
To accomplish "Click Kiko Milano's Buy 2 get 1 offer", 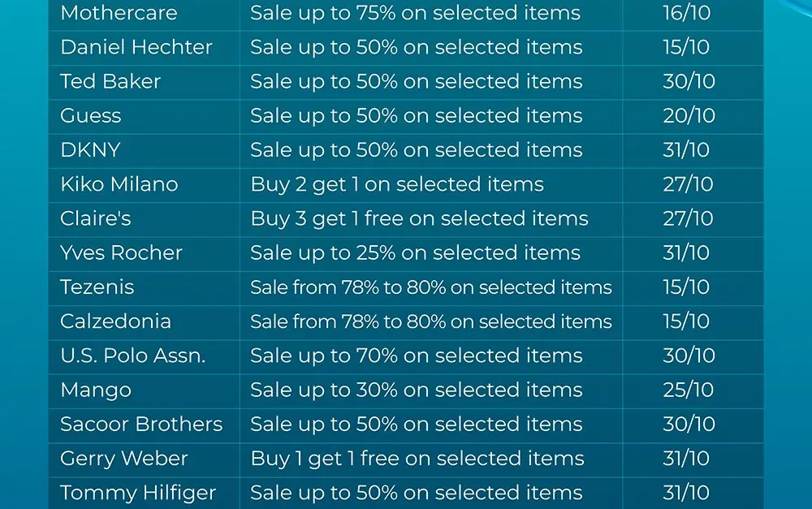I will coord(397,184).
